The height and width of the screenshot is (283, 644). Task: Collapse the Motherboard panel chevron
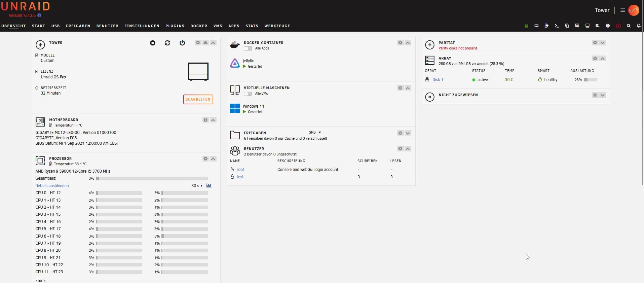tap(213, 120)
